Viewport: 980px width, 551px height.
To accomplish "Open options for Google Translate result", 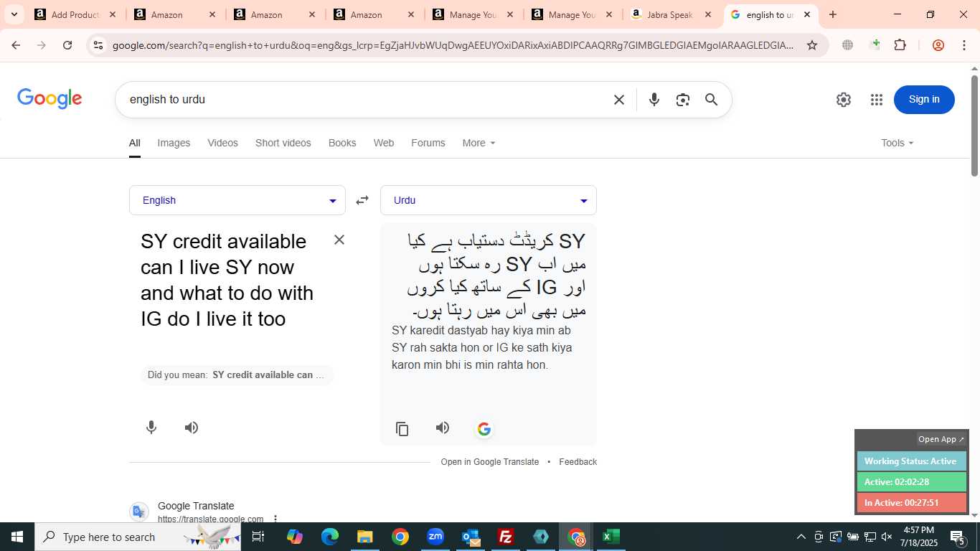I will click(275, 519).
